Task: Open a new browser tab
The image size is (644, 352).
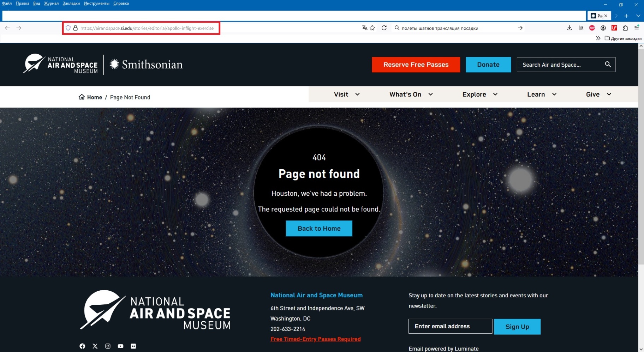Action: click(626, 16)
